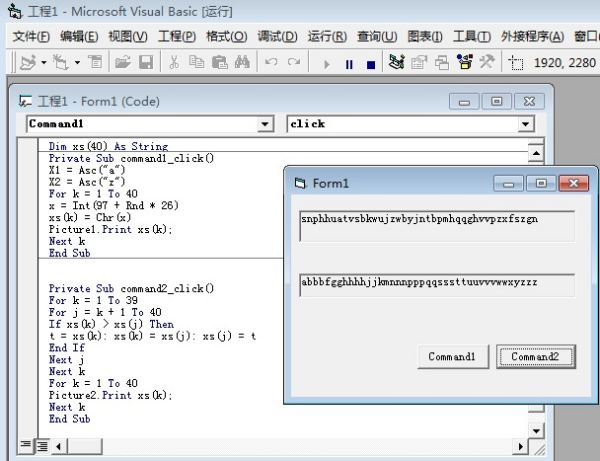600x461 pixels.
Task: Click the code line 'Private Sub command2_click()'
Action: 131,288
